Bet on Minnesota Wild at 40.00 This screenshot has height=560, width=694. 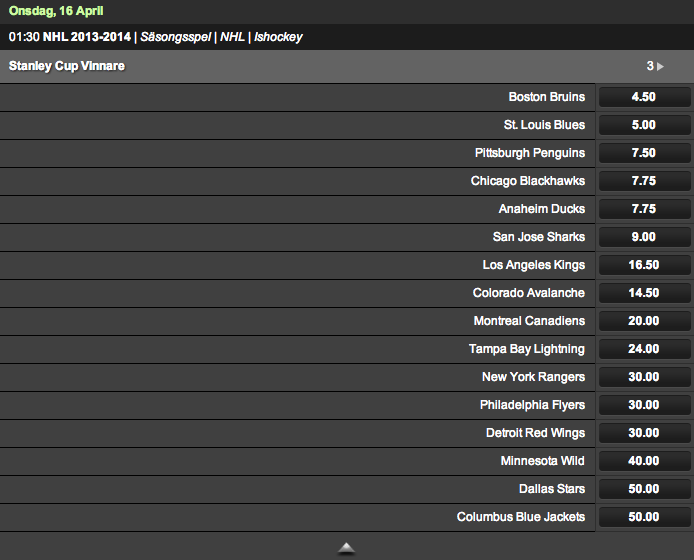pyautogui.click(x=644, y=461)
